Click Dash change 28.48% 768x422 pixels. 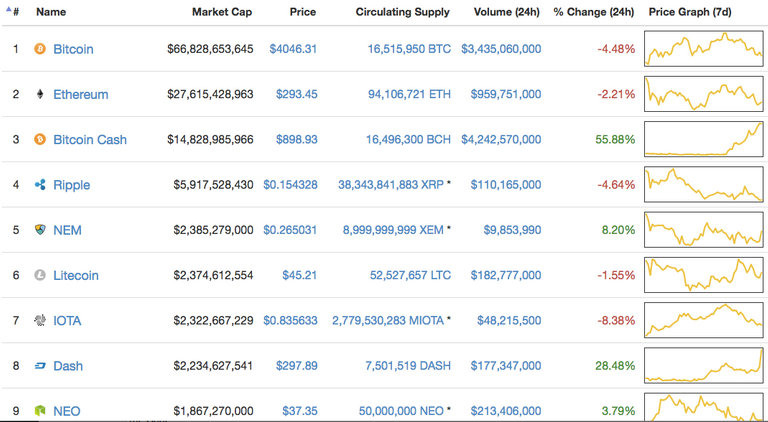(615, 366)
